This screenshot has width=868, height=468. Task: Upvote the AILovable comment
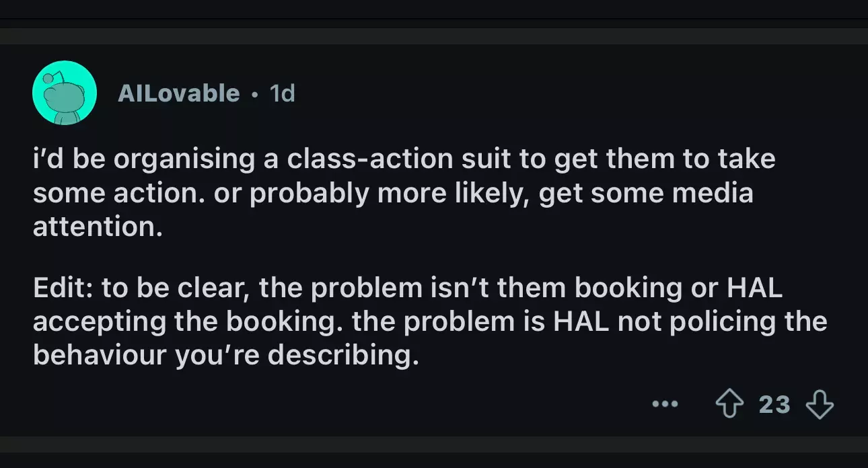click(x=728, y=405)
